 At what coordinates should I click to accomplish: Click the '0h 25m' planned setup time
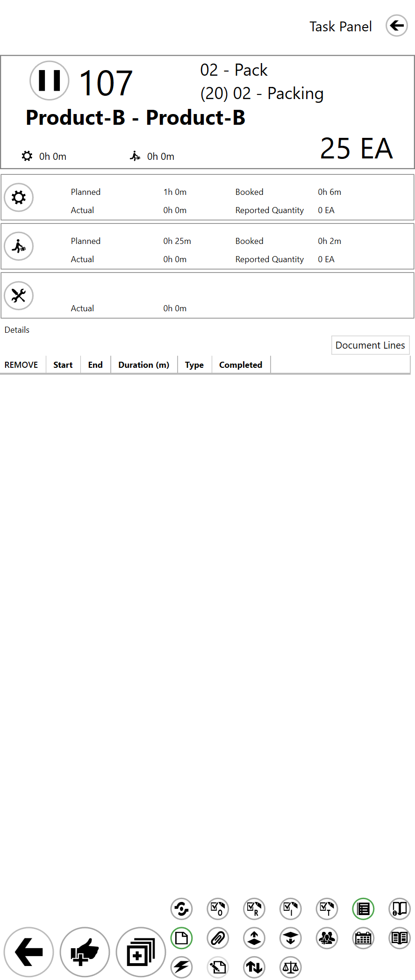click(x=177, y=241)
